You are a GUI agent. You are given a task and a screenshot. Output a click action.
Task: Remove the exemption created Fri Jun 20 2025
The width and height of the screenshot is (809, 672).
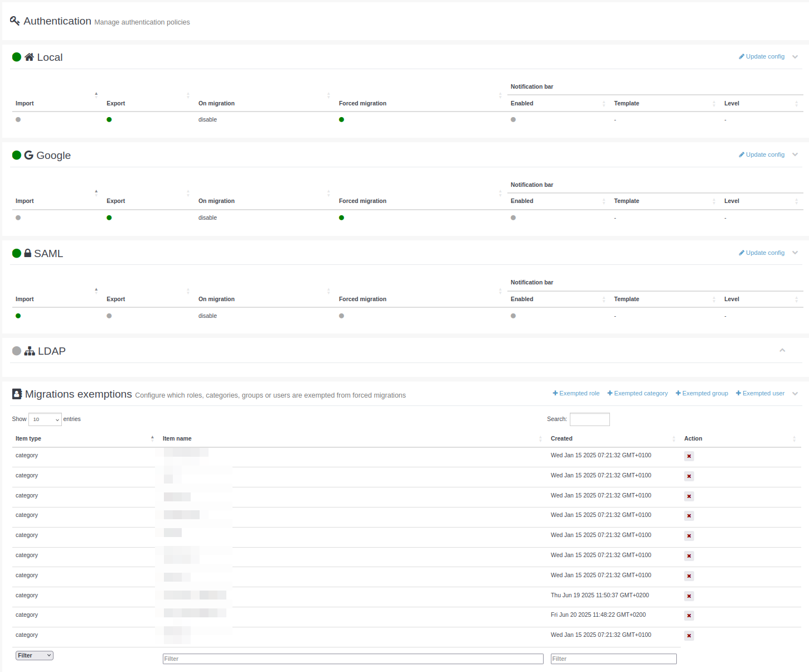coord(689,616)
